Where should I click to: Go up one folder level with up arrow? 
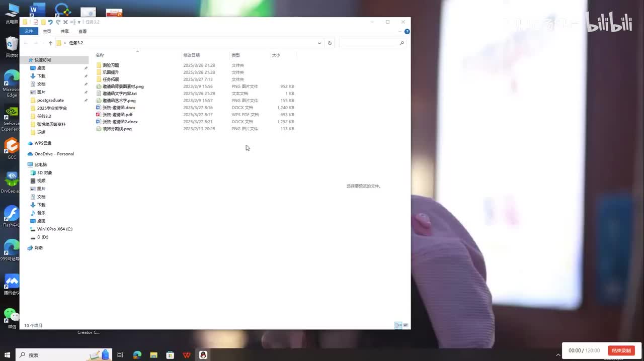(50, 43)
